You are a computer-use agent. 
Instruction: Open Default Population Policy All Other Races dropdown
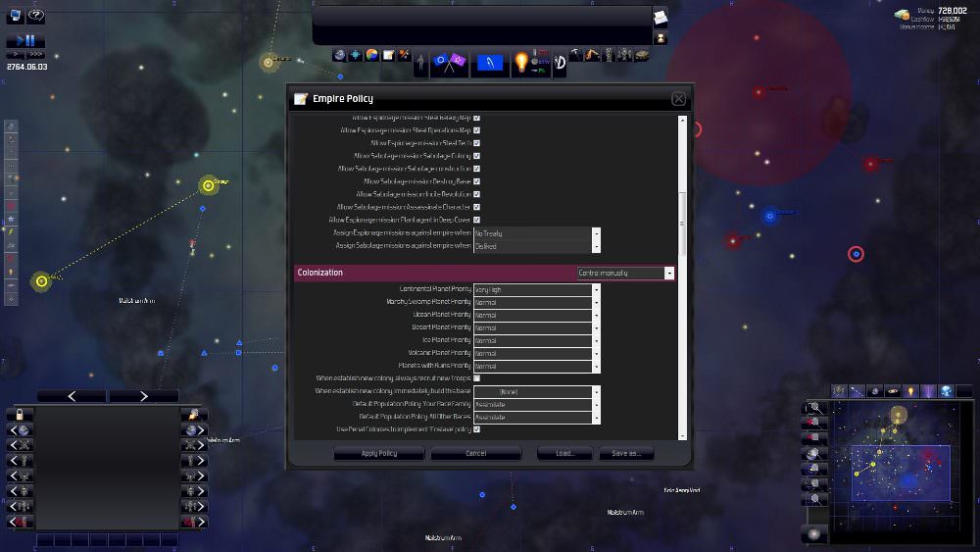pyautogui.click(x=537, y=418)
